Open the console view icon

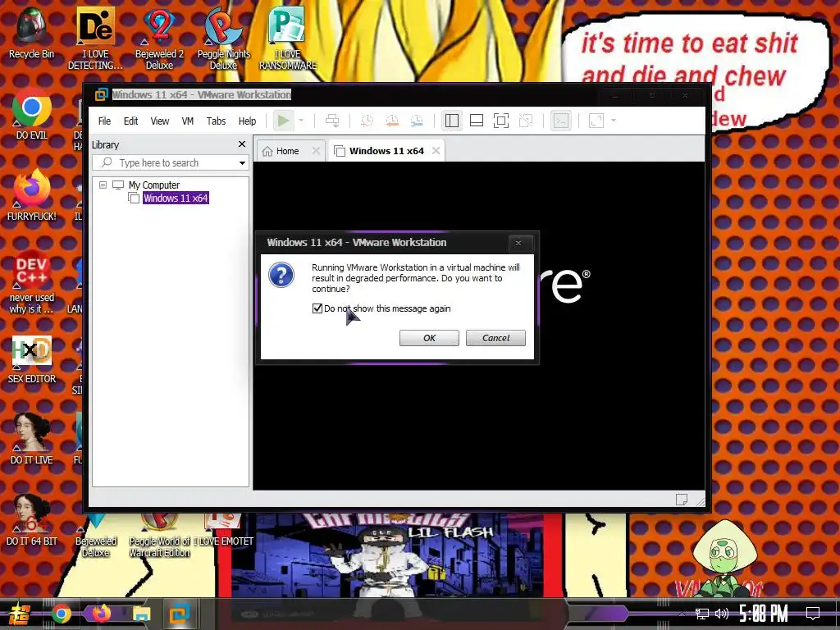coord(561,121)
